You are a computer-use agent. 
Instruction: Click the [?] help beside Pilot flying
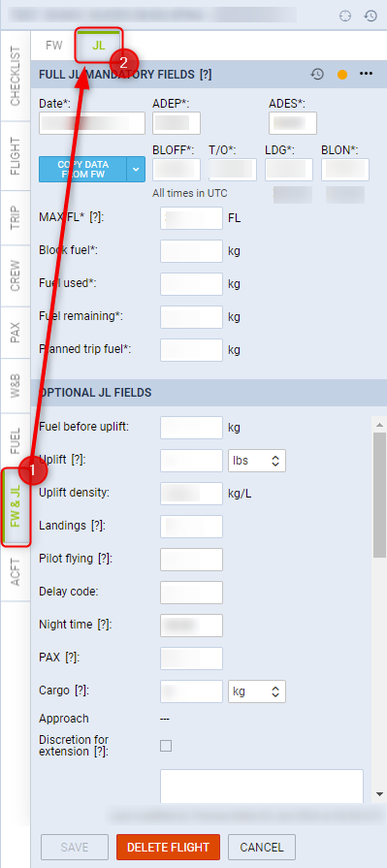(105, 559)
